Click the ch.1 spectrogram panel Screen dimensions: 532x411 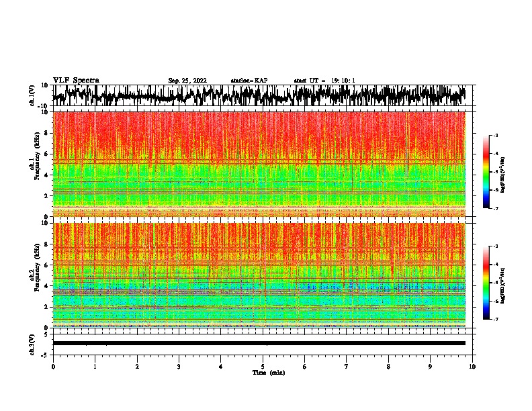pos(259,164)
